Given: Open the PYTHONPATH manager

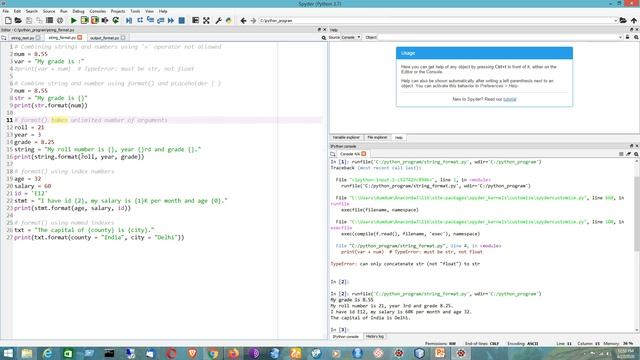Looking at the screenshot, I should [x=229, y=20].
